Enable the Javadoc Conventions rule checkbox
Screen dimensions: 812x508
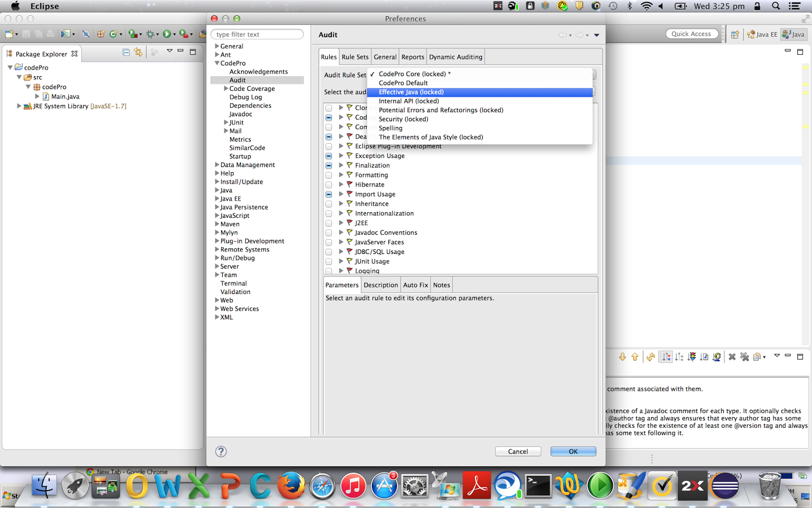(329, 233)
